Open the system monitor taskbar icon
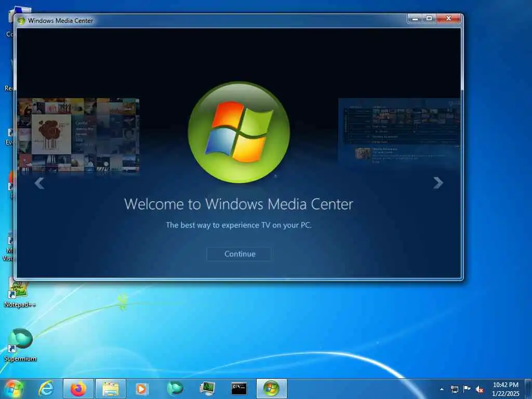Viewport: 532px width, 399px height. [x=207, y=389]
